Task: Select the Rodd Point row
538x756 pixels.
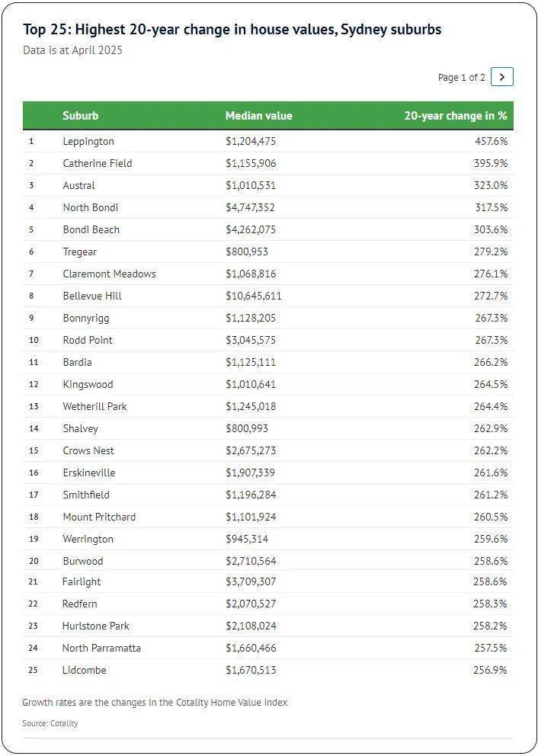Action: [88, 340]
